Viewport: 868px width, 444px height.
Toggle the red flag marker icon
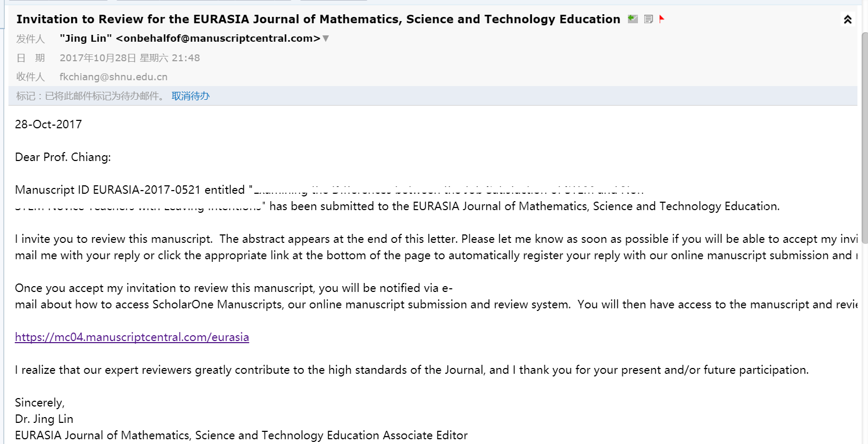coord(662,19)
